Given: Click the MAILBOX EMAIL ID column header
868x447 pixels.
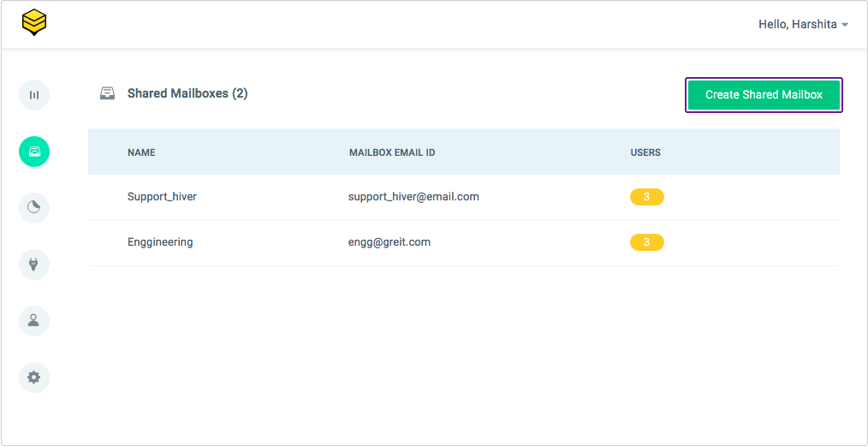Looking at the screenshot, I should click(392, 152).
